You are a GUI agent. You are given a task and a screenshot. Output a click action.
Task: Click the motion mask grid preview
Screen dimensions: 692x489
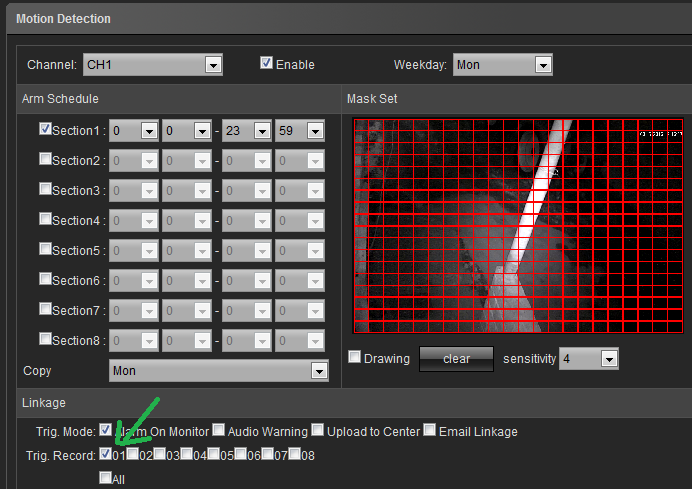[518, 227]
